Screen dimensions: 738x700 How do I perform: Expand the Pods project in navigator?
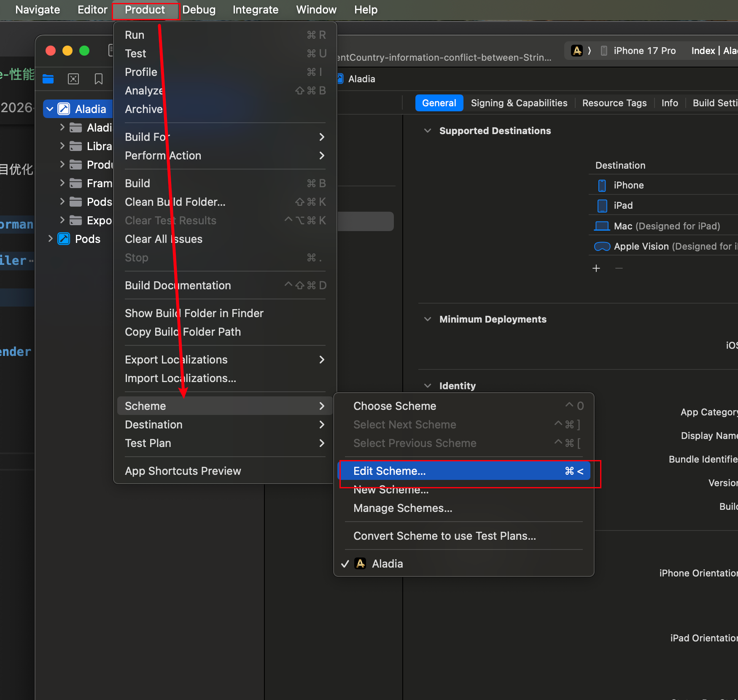coord(50,238)
